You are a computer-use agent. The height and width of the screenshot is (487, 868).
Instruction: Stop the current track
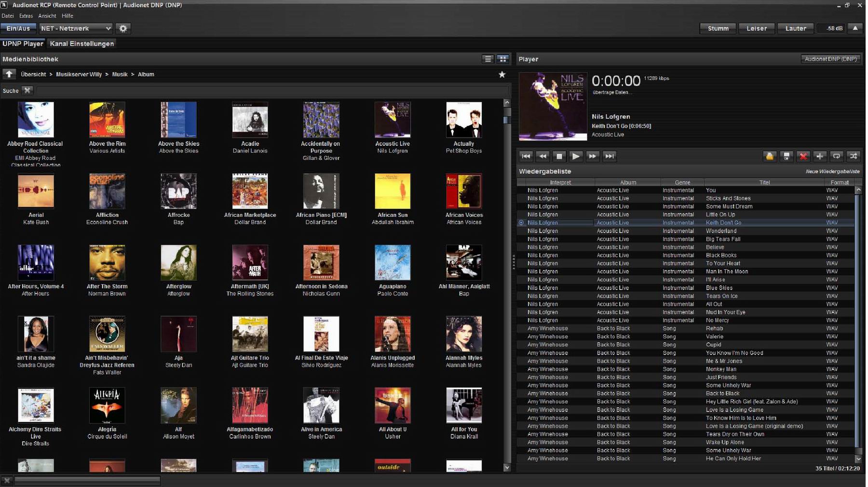coord(559,156)
